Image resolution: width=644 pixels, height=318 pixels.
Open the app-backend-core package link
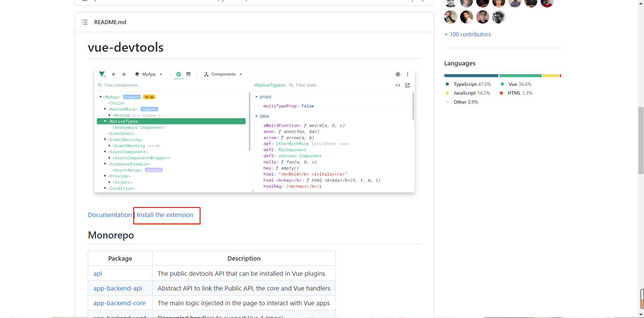[x=119, y=303]
